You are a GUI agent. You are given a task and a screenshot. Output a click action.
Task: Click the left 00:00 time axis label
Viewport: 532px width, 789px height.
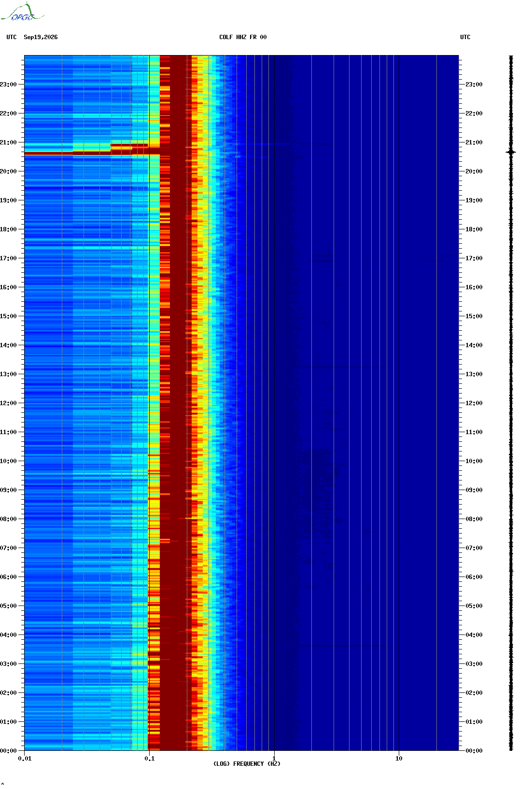coord(8,751)
